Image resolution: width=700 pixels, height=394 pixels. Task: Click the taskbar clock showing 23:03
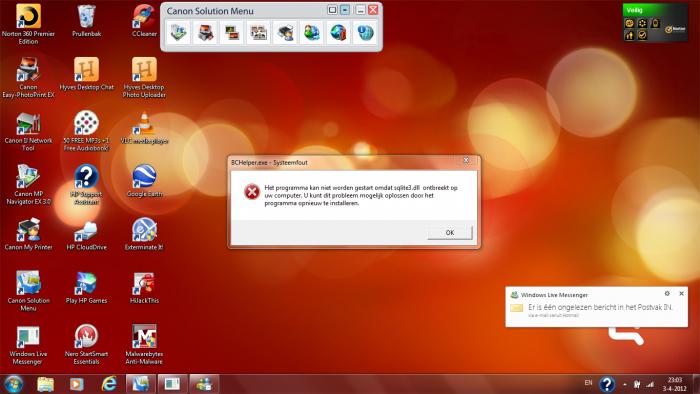click(x=675, y=384)
